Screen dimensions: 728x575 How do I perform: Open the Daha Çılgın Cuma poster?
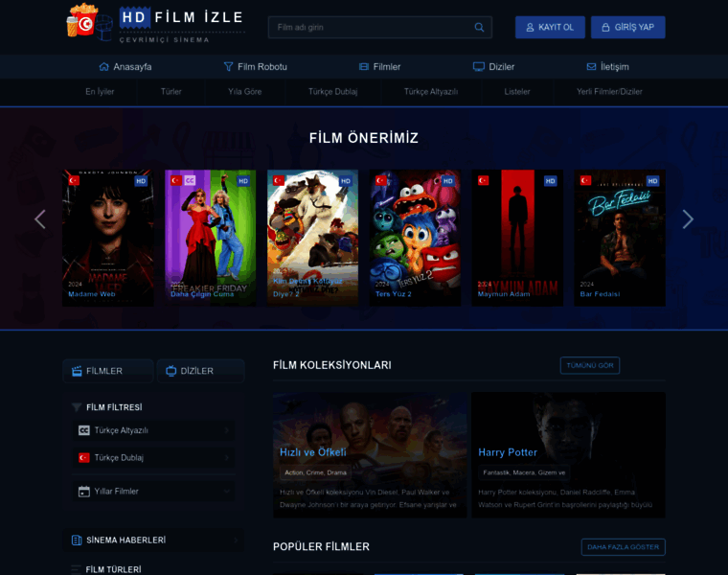pyautogui.click(x=211, y=238)
